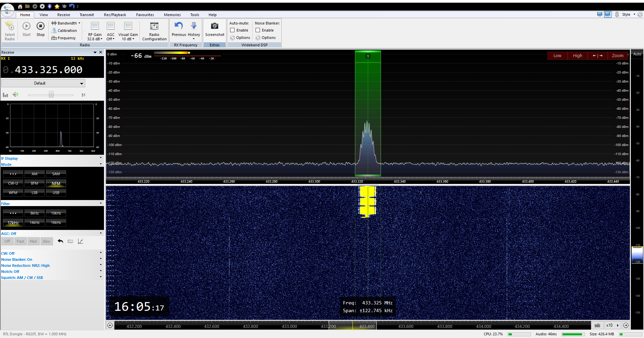Image resolution: width=644 pixels, height=338 pixels.
Task: Choose the 16kHz filter button
Action: click(56, 223)
